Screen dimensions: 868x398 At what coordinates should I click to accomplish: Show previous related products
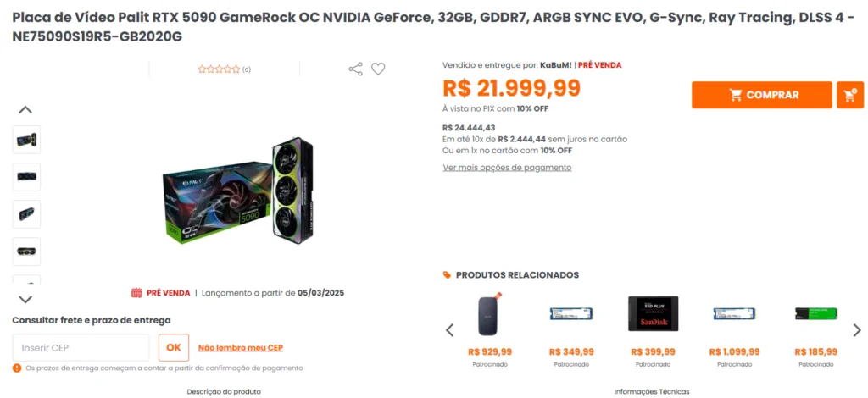point(450,330)
